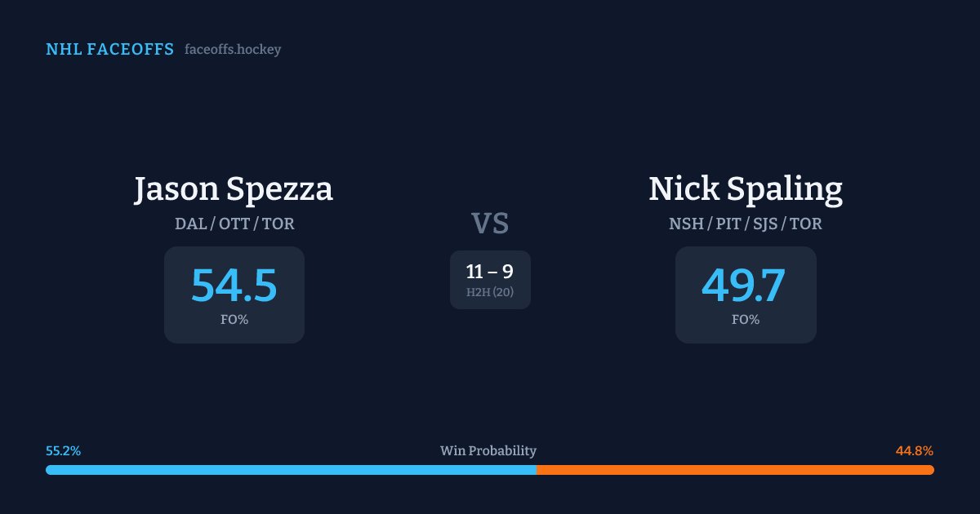Click the DAL / OTT / TOR team list

(234, 224)
